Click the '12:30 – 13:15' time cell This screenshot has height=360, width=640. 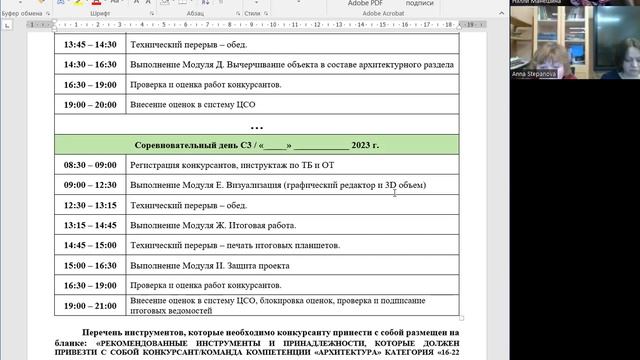tap(90, 205)
